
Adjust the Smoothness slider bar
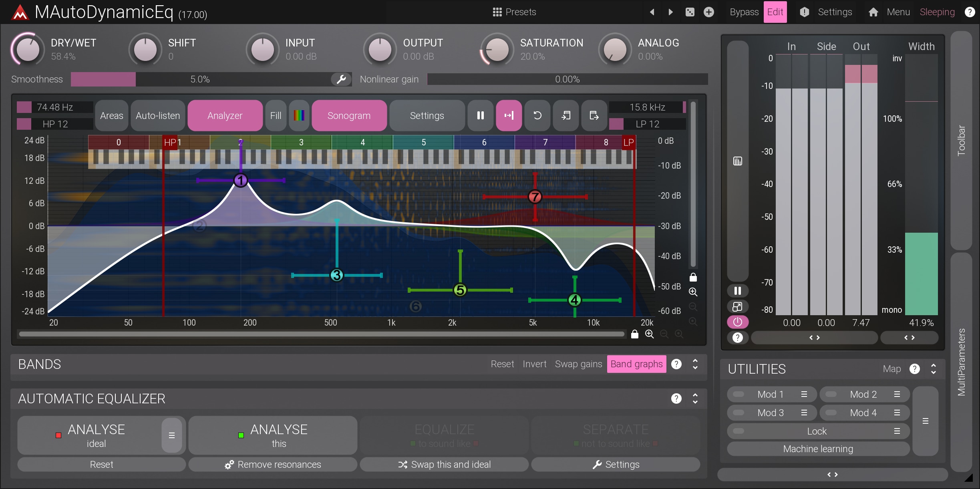200,79
